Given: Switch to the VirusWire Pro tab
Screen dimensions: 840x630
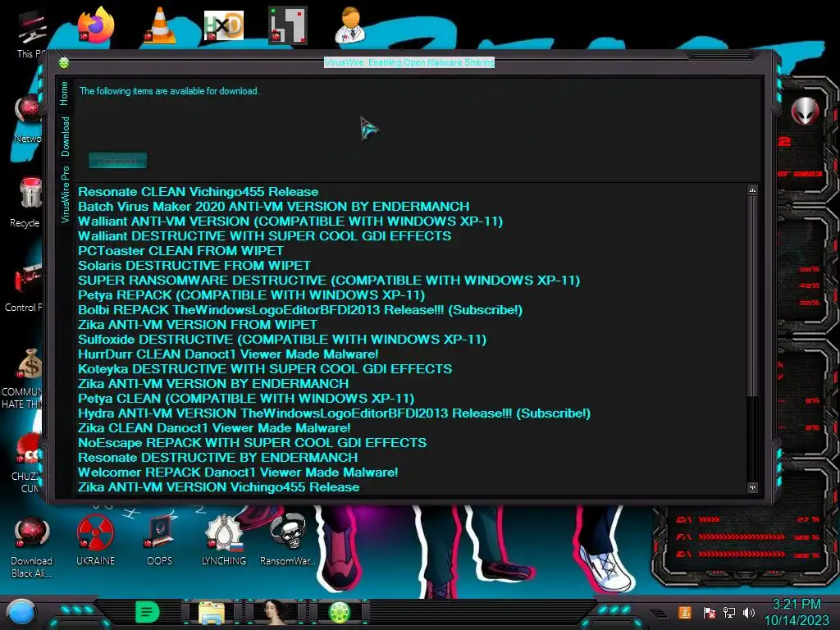Looking at the screenshot, I should pyautogui.click(x=65, y=194).
